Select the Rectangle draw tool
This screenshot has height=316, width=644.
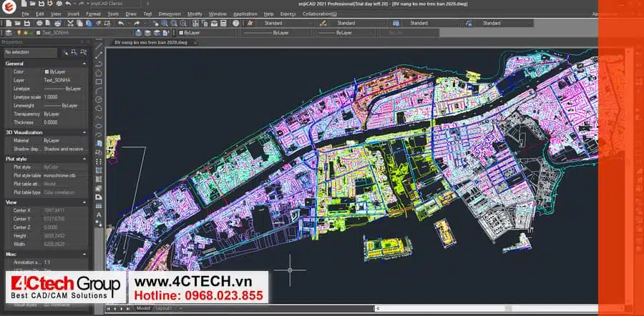pyautogui.click(x=99, y=82)
